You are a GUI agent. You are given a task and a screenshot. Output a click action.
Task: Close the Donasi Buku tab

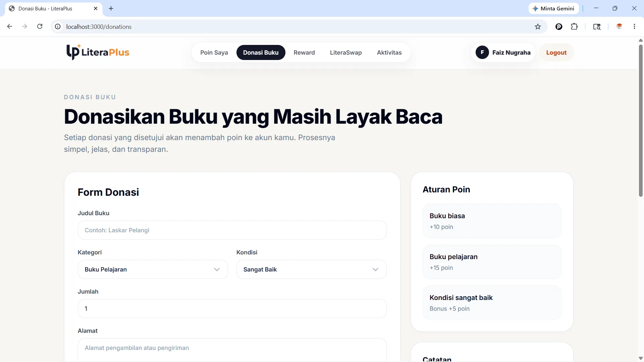click(x=96, y=8)
